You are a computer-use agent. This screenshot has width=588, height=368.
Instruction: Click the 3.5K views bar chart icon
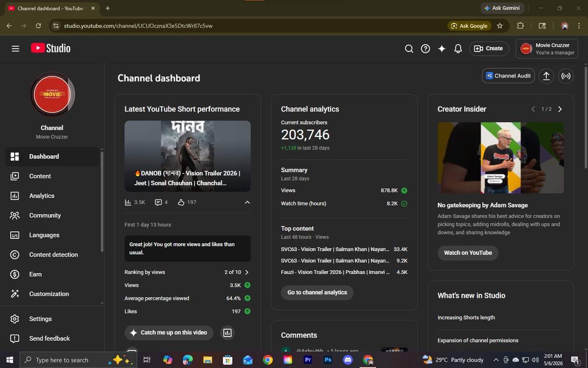[x=128, y=202]
